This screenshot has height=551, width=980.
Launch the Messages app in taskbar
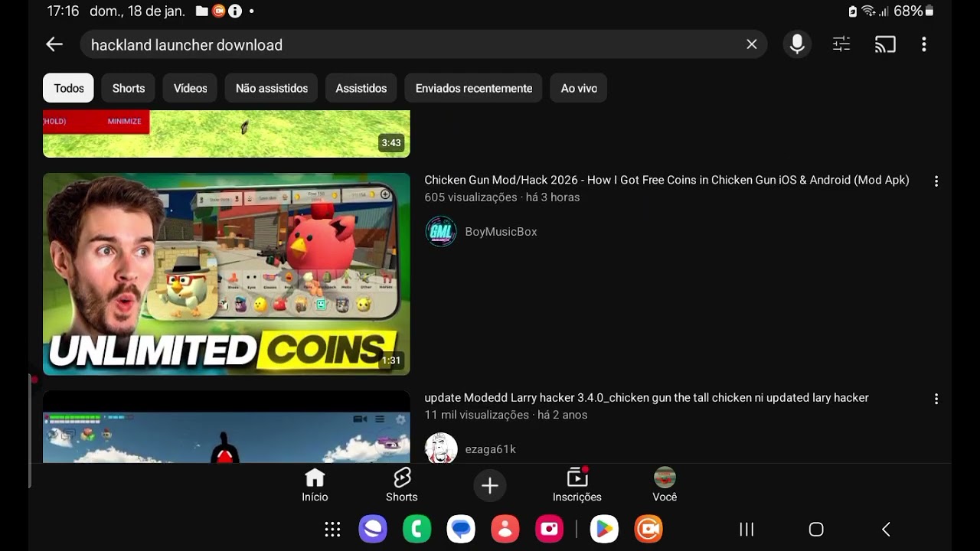(461, 529)
